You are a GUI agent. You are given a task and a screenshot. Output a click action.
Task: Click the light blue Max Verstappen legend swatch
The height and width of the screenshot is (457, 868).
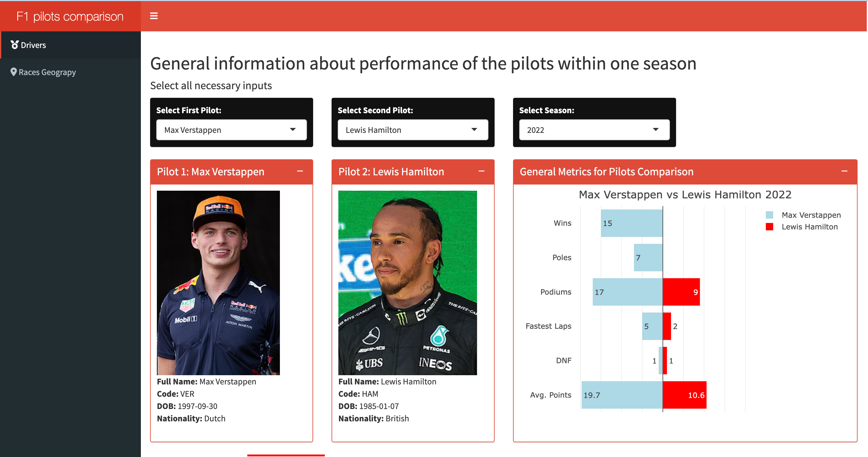point(769,215)
